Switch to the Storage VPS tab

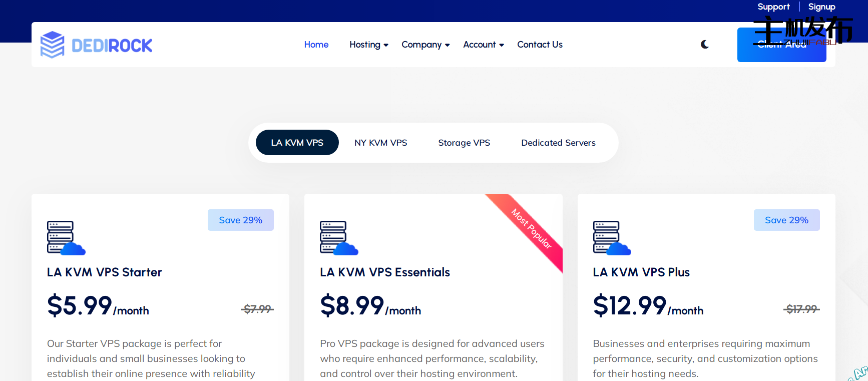pos(464,143)
